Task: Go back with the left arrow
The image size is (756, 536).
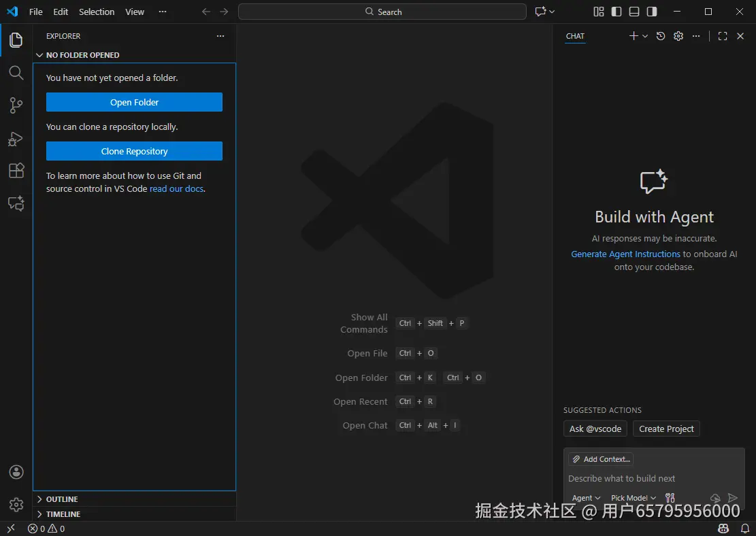Action: pos(206,12)
